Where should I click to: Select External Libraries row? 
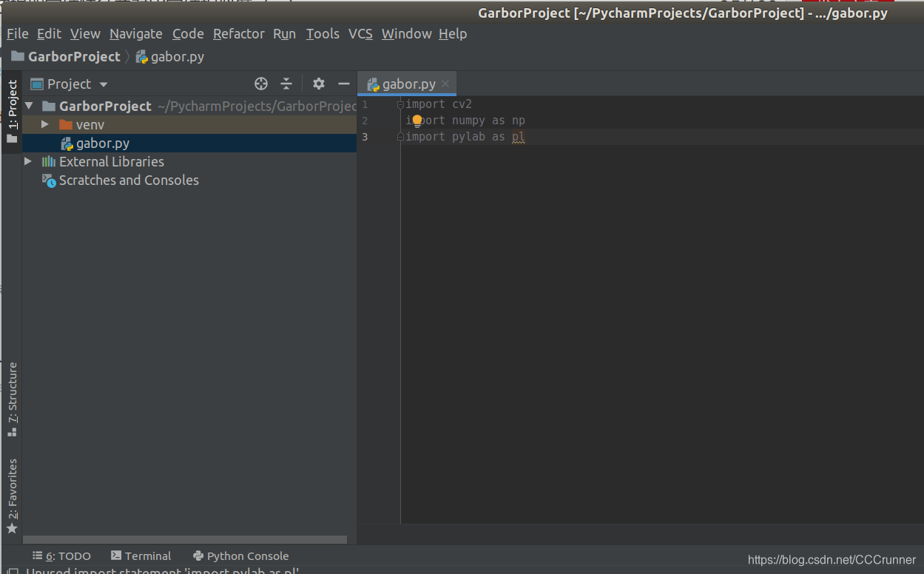pos(189,161)
